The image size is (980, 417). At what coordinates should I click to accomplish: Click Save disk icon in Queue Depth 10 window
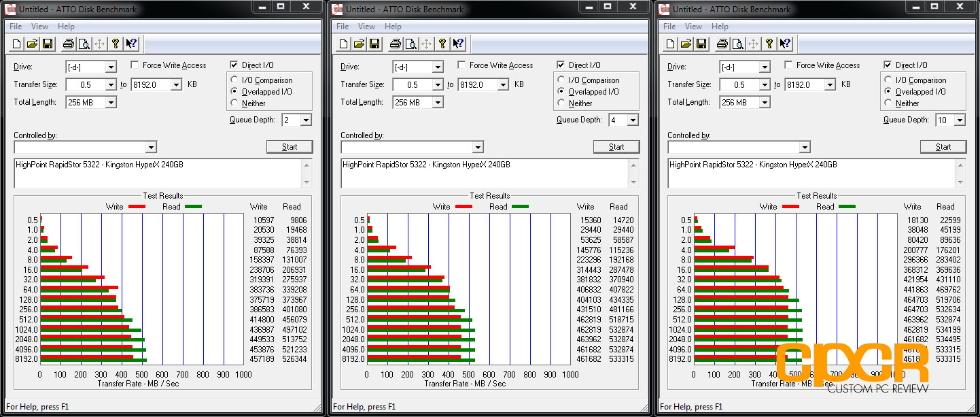tap(701, 44)
